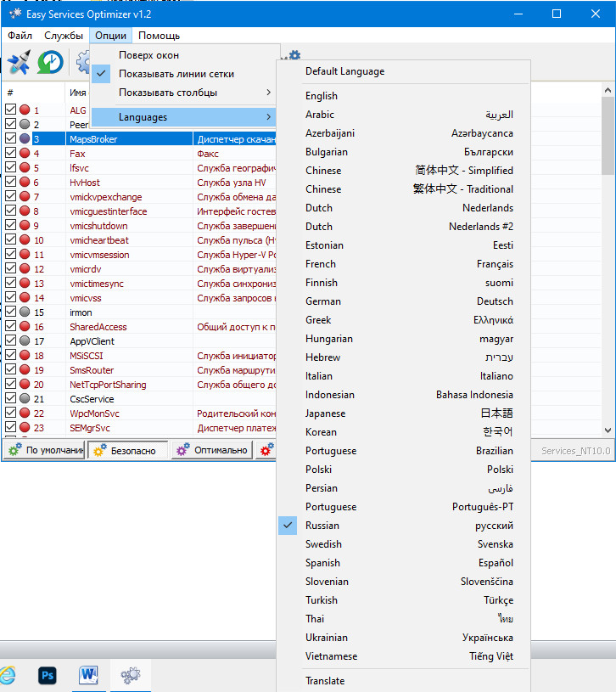Select Chinese Simplified language
Image resolution: width=616 pixels, height=692 pixels.
click(403, 171)
